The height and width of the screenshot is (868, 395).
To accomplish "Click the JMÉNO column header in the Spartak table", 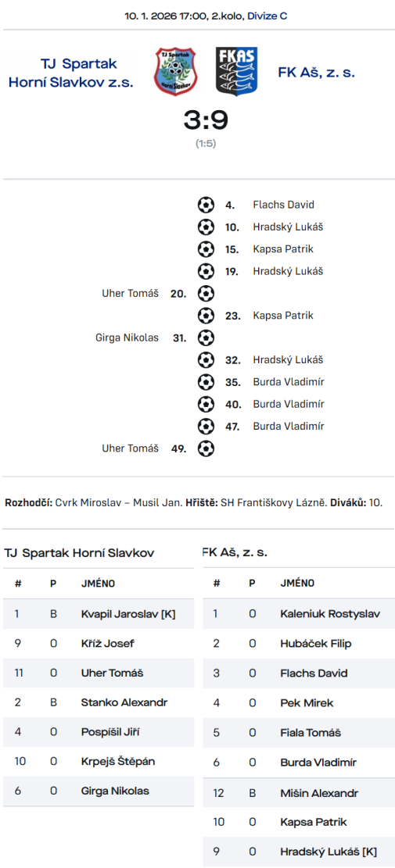I will pos(98,584).
